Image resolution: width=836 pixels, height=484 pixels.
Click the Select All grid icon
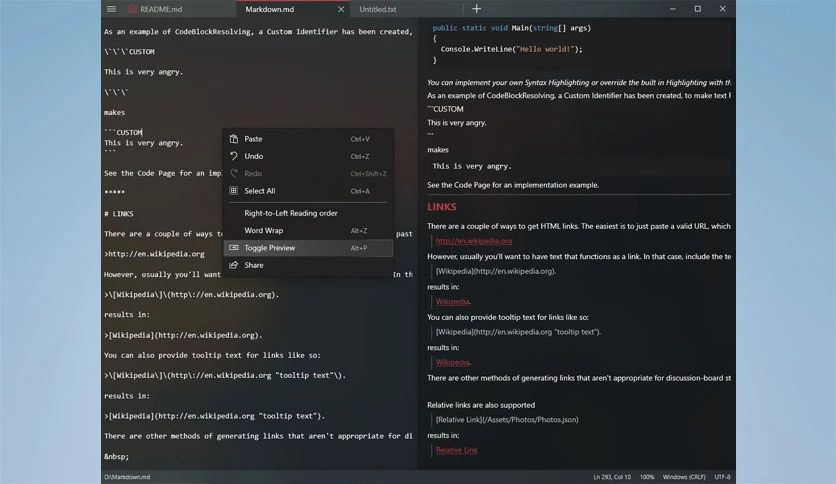[x=234, y=190]
